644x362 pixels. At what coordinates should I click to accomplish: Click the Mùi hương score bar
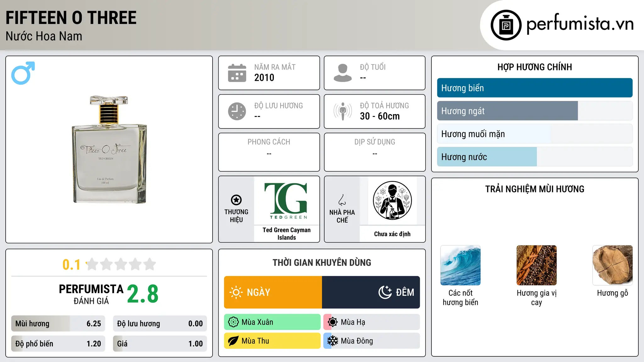tap(58, 324)
